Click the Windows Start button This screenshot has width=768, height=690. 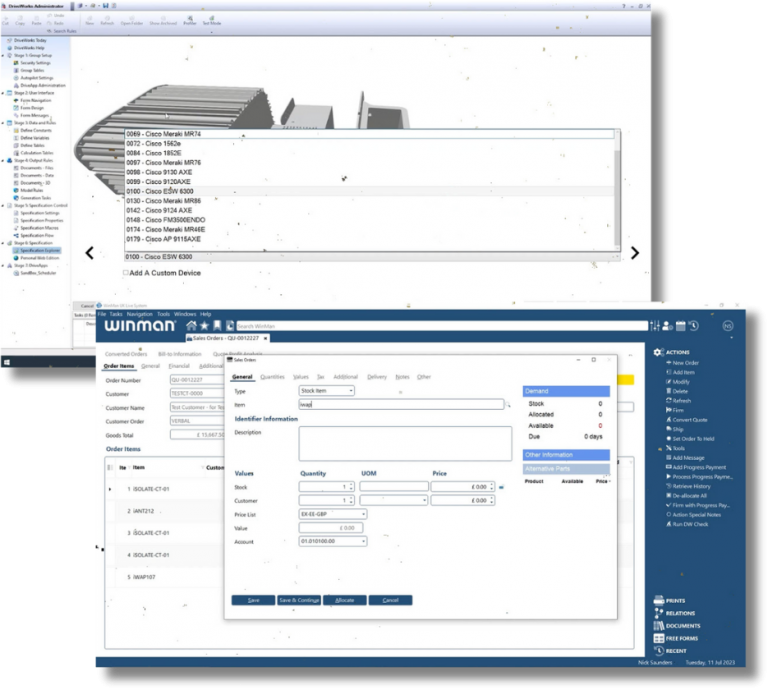point(7,362)
